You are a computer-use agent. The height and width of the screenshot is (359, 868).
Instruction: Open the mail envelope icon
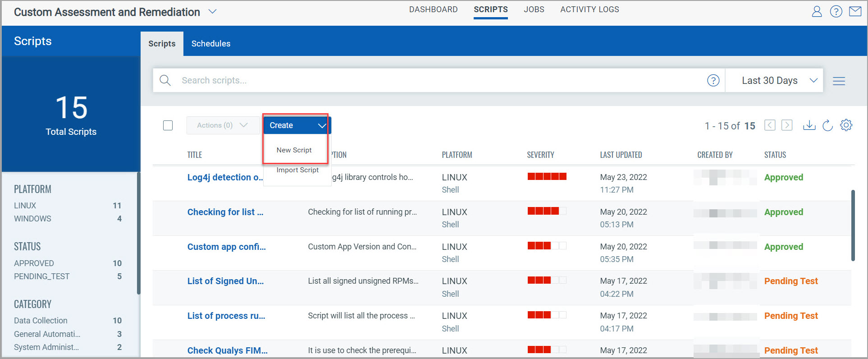pos(855,11)
